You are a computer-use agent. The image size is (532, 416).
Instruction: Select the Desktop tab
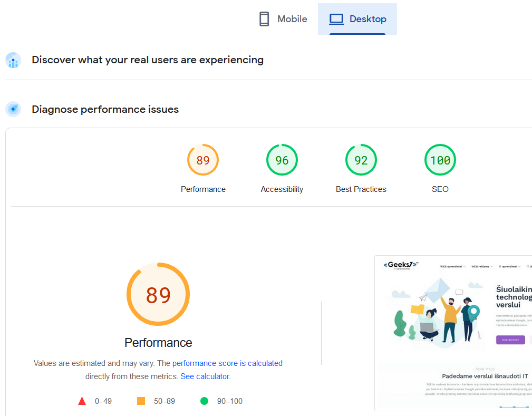click(x=357, y=19)
